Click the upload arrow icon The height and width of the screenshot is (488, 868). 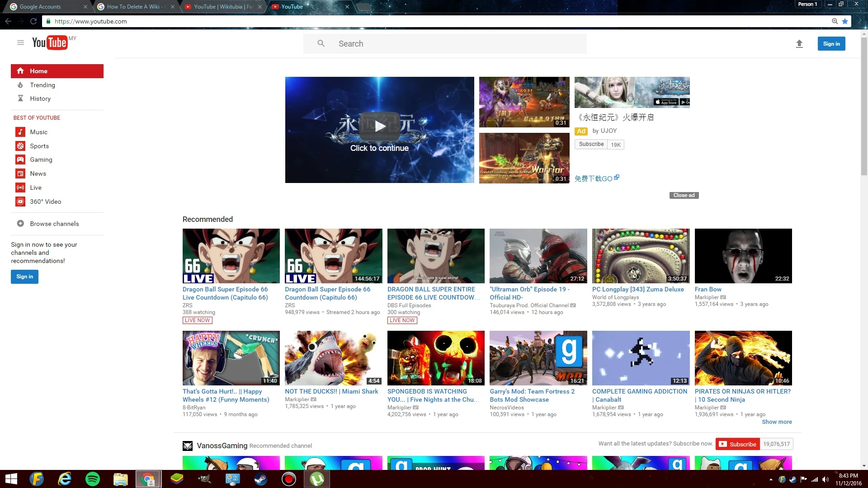point(799,44)
